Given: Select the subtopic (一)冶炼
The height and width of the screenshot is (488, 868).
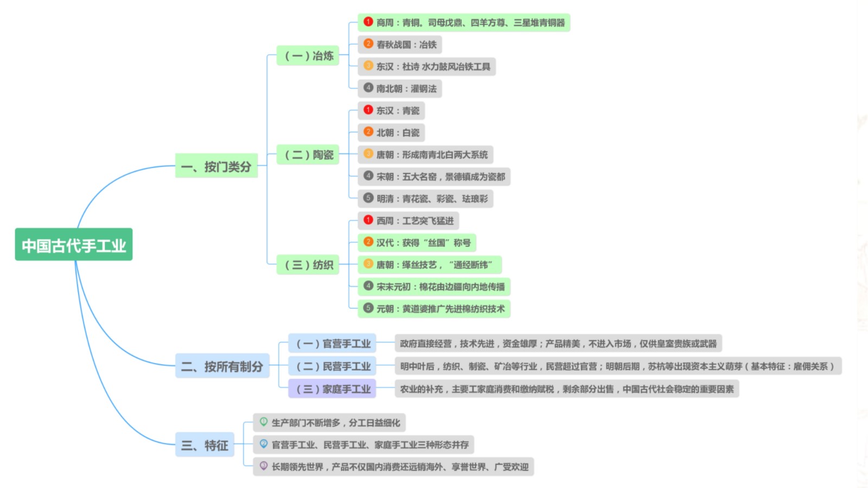Looking at the screenshot, I should (308, 55).
